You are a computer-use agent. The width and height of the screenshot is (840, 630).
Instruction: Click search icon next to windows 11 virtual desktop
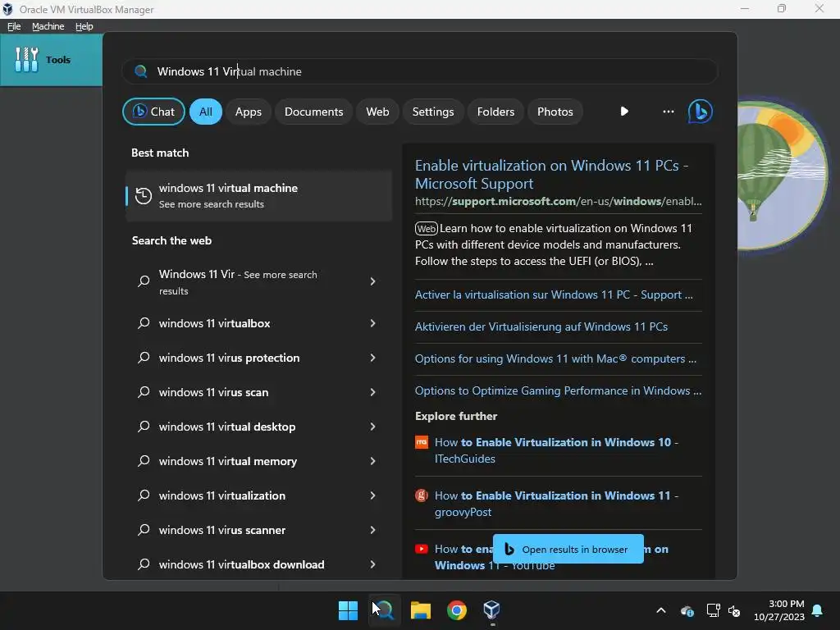(x=144, y=427)
